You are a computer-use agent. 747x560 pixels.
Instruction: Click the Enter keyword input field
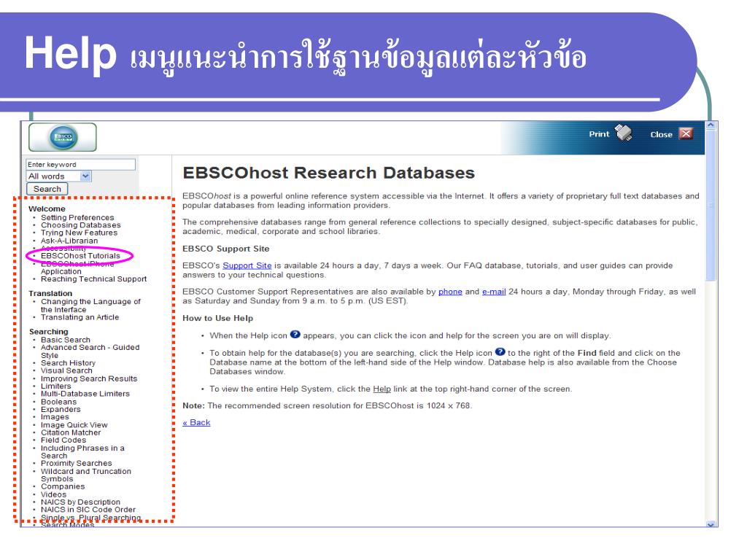point(80,164)
